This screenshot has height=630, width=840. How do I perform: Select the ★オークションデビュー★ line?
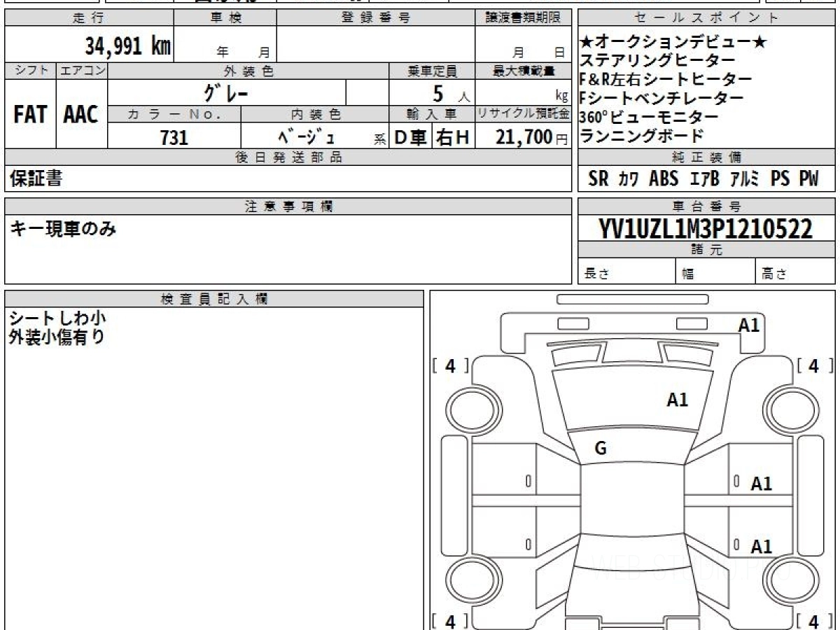[674, 43]
